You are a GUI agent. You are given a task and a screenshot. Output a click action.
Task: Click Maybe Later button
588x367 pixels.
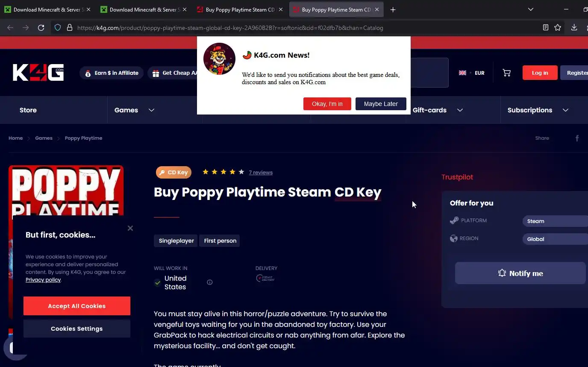click(381, 104)
